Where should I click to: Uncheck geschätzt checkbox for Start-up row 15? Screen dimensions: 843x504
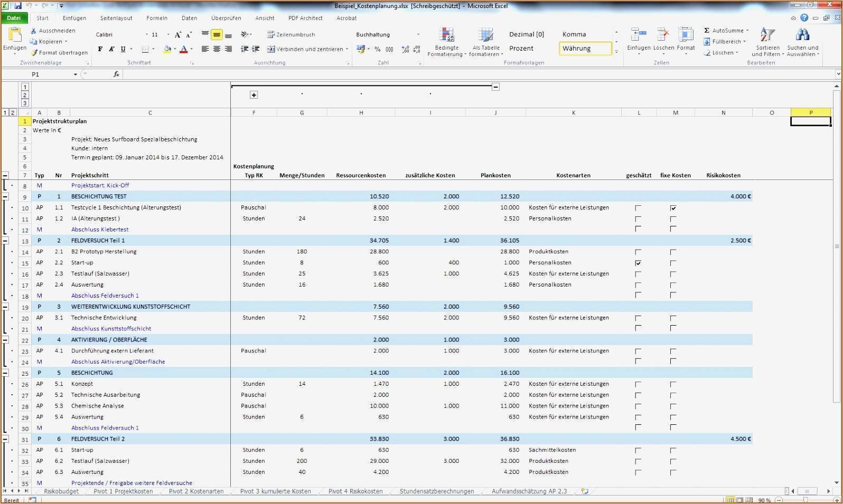point(638,263)
